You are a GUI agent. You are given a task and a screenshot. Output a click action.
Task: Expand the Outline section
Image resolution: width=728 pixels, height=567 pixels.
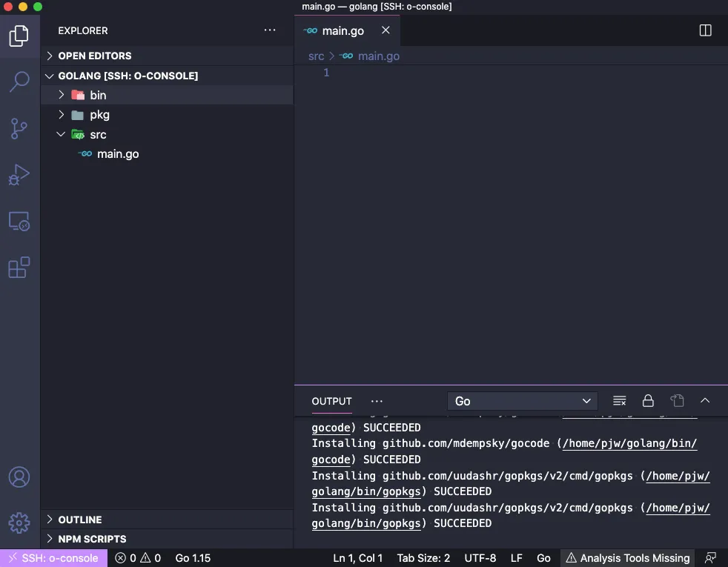[x=167, y=520]
